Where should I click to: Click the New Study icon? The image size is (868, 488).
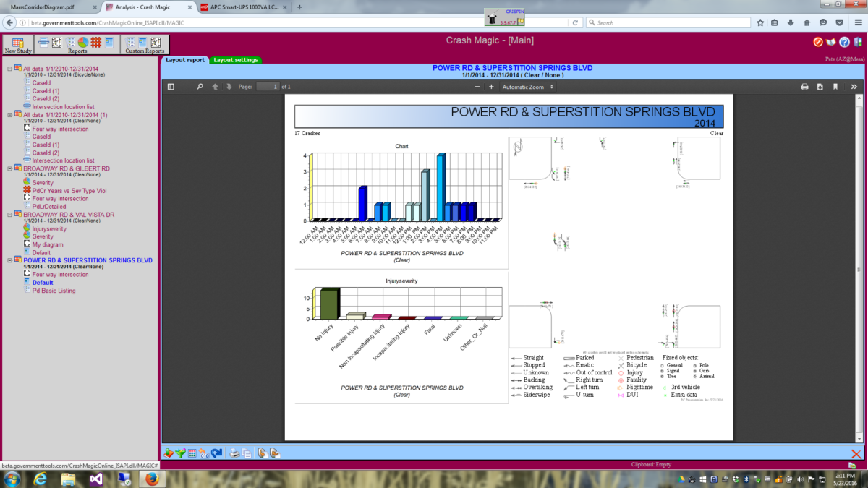tap(18, 43)
